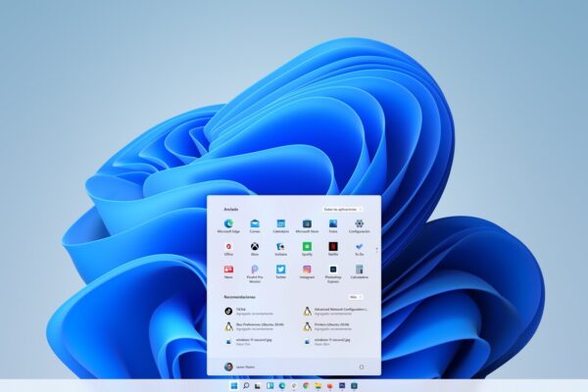Click the power button in Start menu
Viewport: 588px width, 392px height.
click(362, 367)
